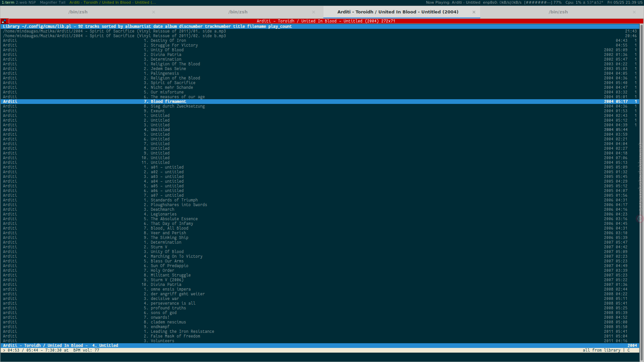Viewport: 644px width, 362px height.
Task: Select track 'omne ensis impera'
Action: tap(320, 289)
